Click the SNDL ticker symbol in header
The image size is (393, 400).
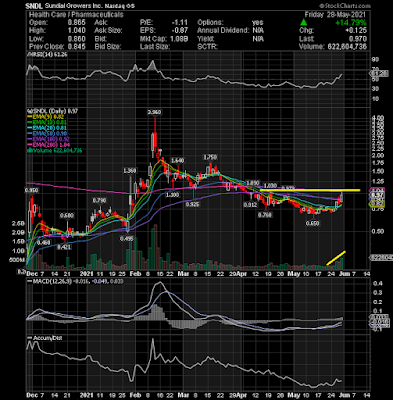pos(34,6)
